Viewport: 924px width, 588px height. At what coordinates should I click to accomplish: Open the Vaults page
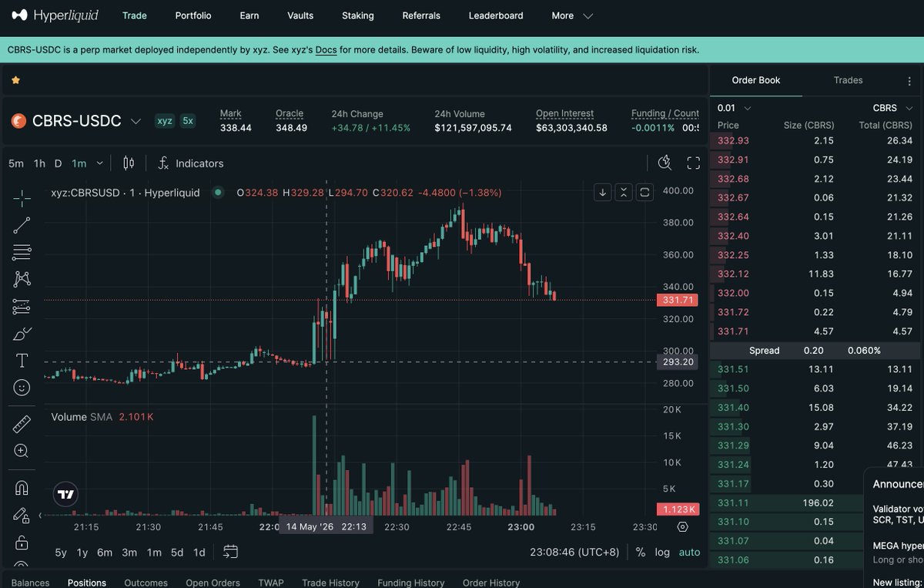(300, 15)
